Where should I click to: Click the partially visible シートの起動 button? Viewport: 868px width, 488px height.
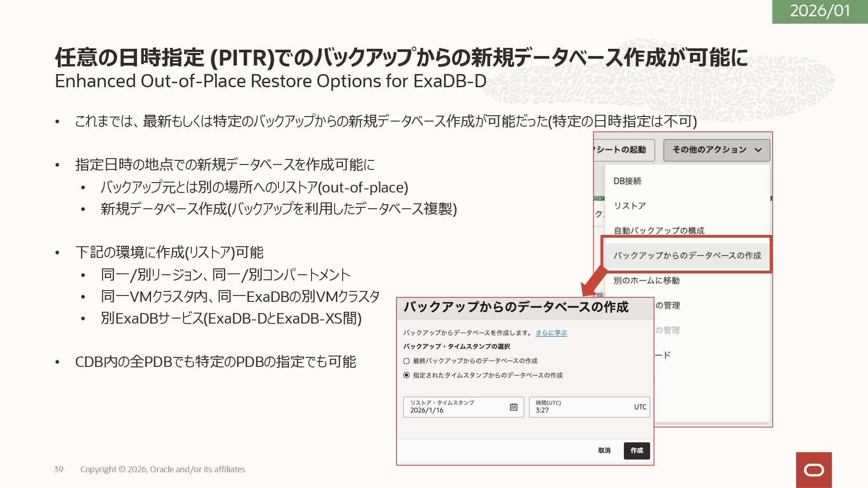click(x=623, y=150)
